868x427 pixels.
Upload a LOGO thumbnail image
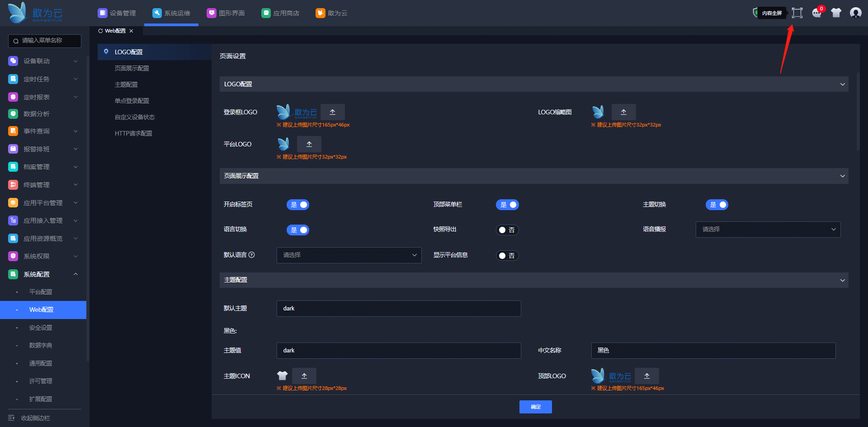623,112
